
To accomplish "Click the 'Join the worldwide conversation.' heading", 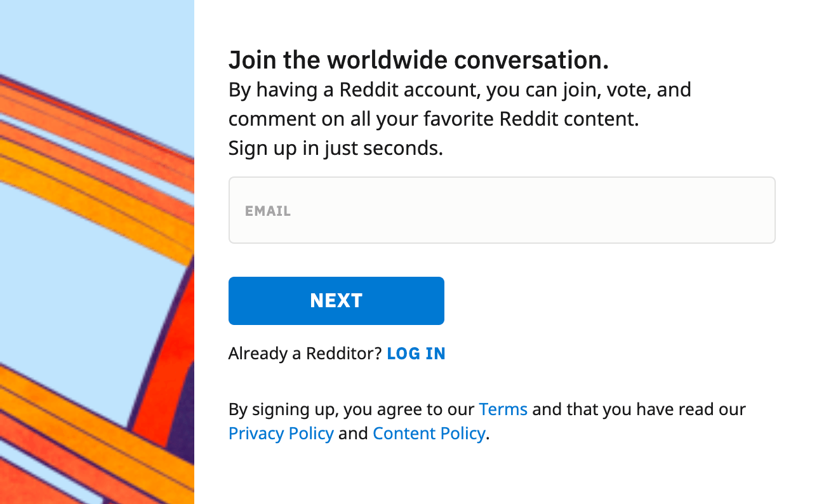I will point(418,60).
